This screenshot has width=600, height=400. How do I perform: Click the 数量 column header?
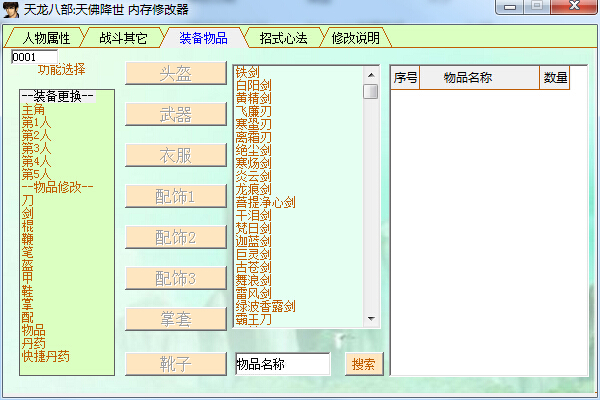click(555, 78)
